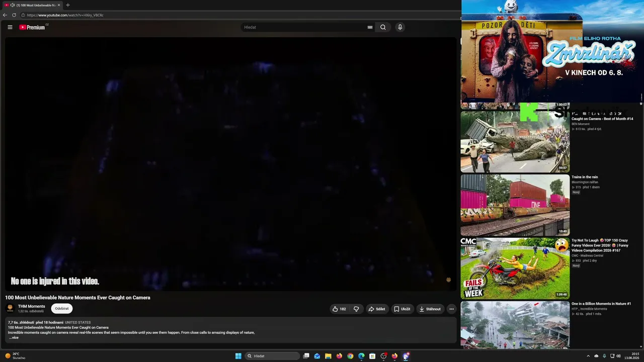Click the search magnifier button
Viewport: 644px width, 362px height.
pyautogui.click(x=383, y=27)
